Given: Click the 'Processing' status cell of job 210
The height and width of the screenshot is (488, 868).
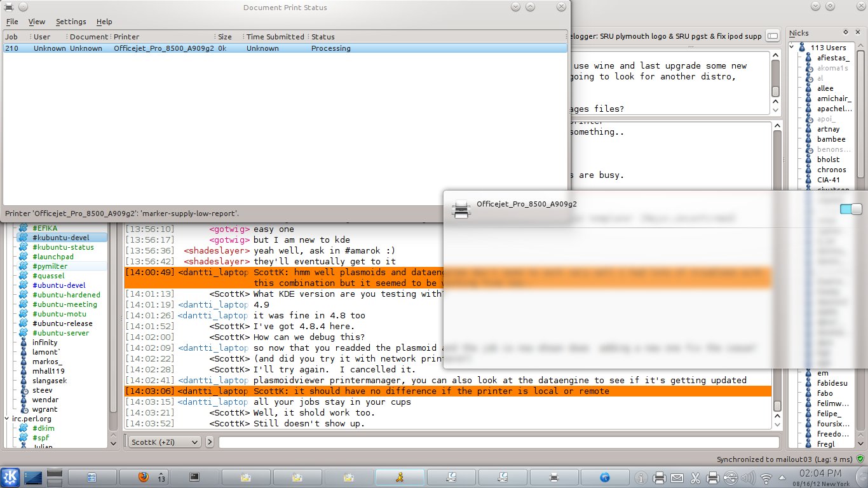Looking at the screenshot, I should pos(330,48).
